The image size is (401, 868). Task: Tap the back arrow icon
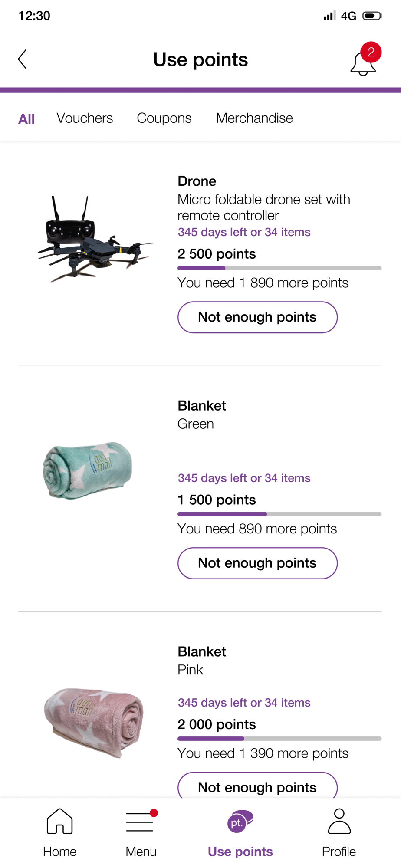(23, 59)
